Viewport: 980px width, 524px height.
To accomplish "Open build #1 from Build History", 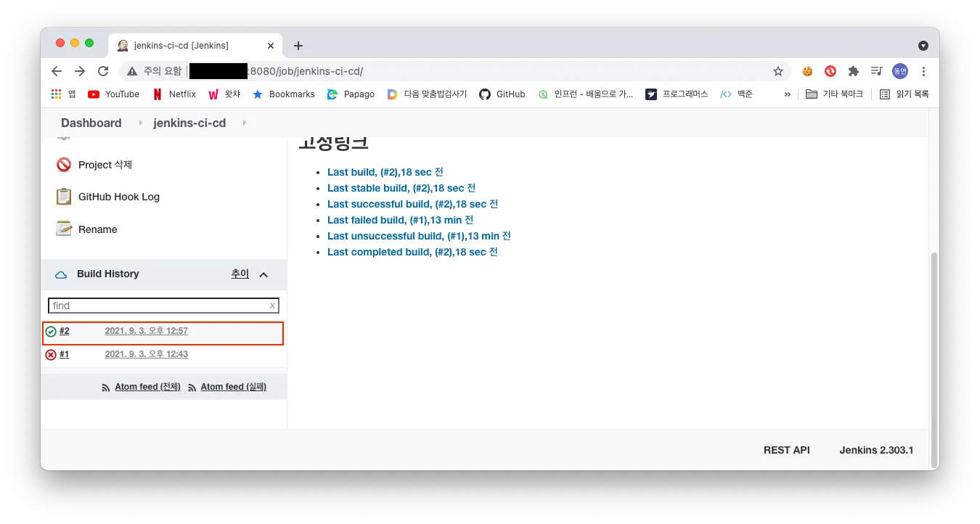I will pyautogui.click(x=65, y=354).
